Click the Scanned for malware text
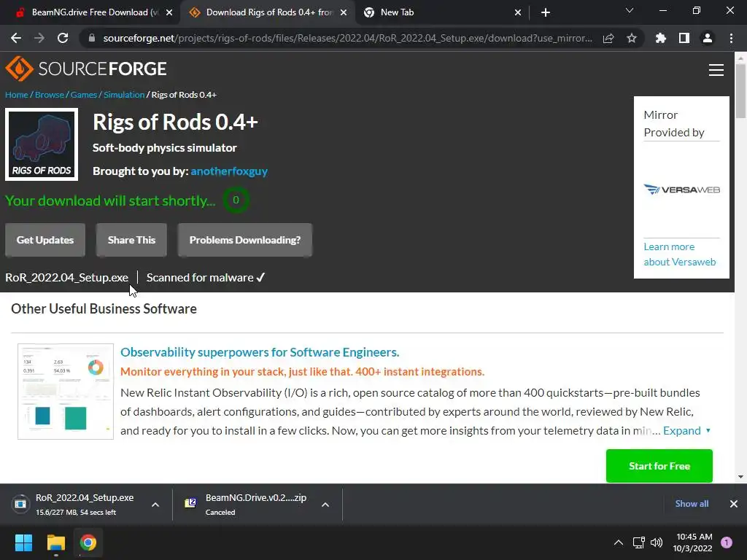 [205, 278]
